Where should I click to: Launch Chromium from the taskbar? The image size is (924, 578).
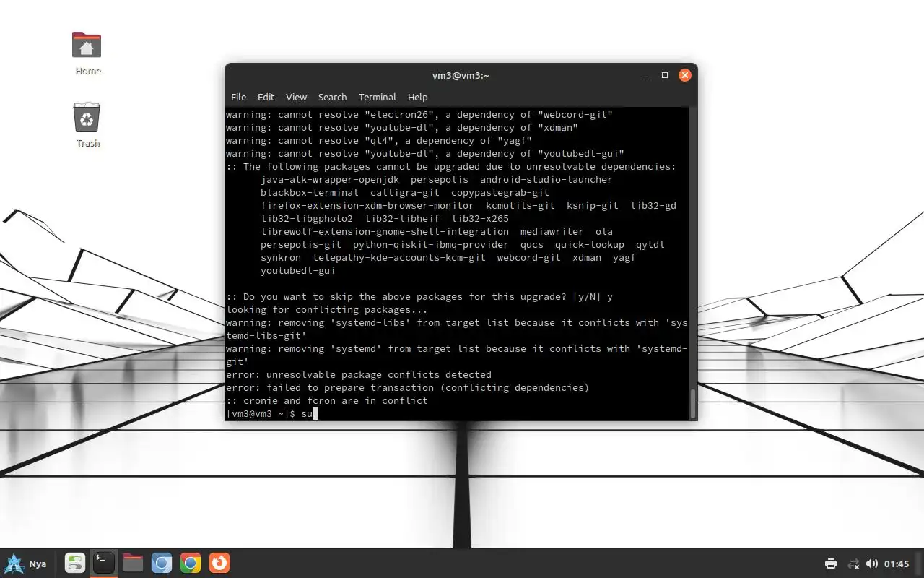tap(162, 563)
